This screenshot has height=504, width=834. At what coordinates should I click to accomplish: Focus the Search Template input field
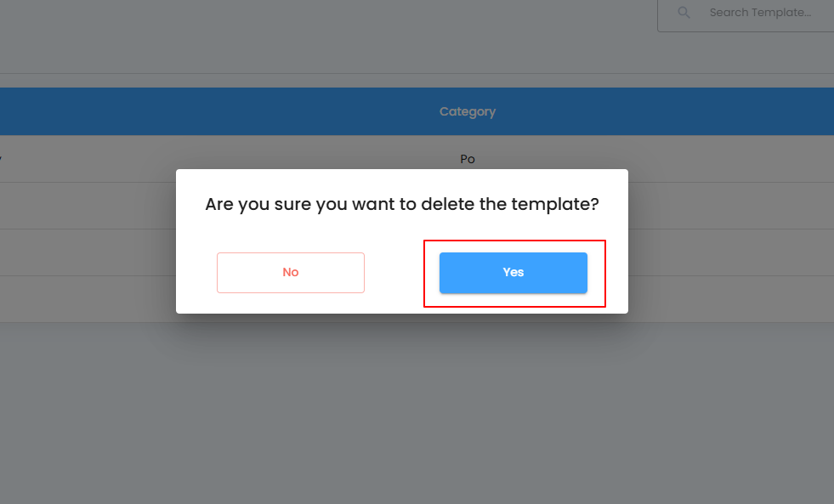(746, 14)
